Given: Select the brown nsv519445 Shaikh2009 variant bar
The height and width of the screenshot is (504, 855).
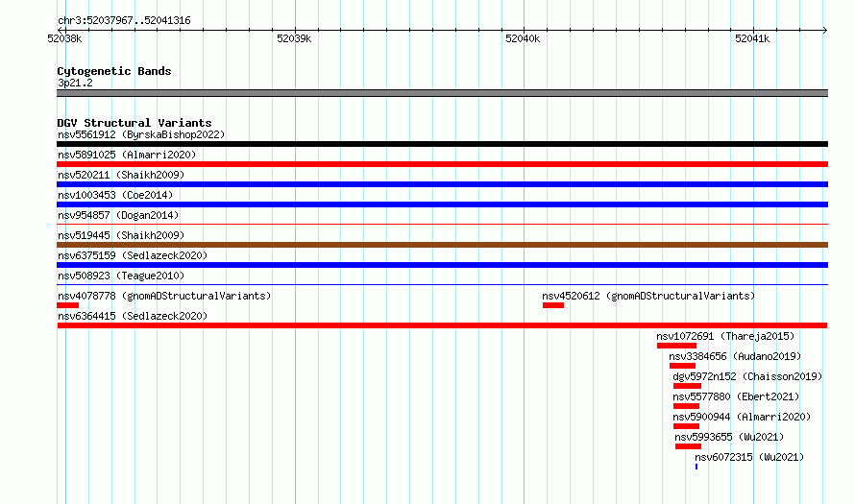Looking at the screenshot, I should point(442,245).
